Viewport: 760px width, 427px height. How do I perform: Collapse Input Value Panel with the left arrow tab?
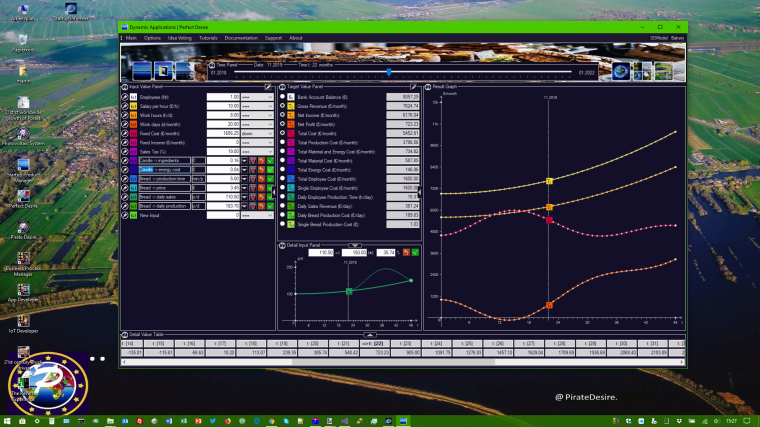pos(274,192)
